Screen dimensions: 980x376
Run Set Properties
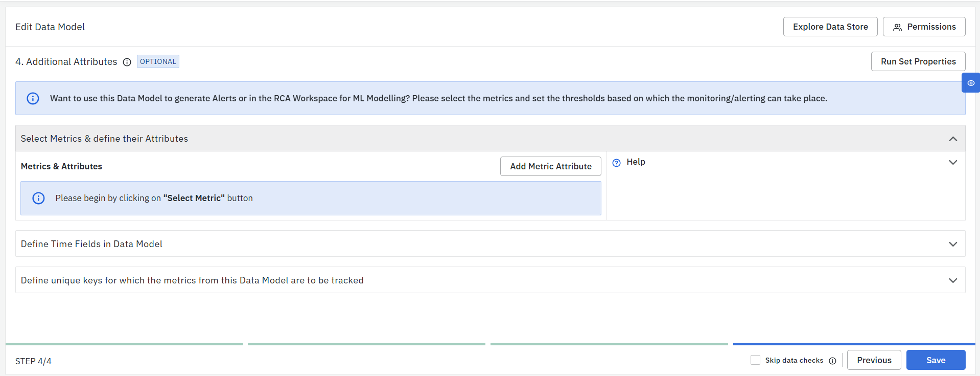click(918, 61)
